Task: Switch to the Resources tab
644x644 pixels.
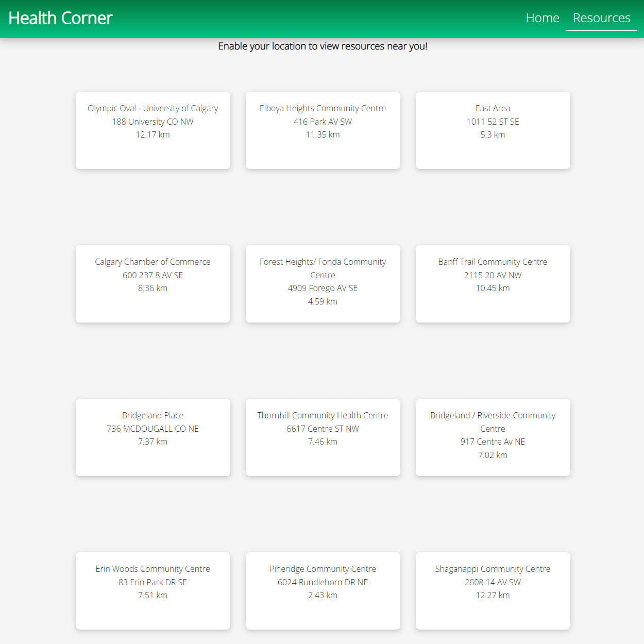Action: (x=601, y=18)
